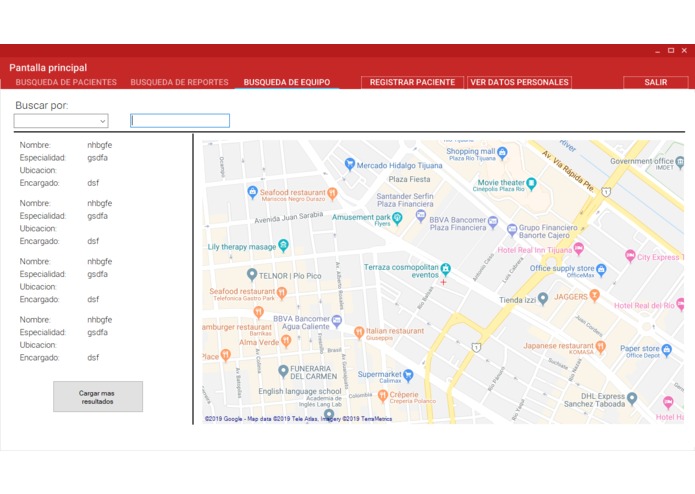This screenshot has height=494, width=695.
Task: Select the Supermarket Calimax pin
Action: click(x=408, y=375)
